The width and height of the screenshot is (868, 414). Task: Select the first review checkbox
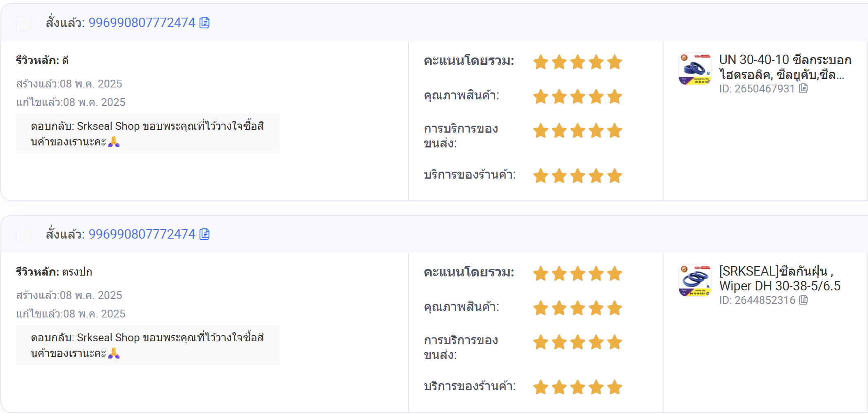(x=23, y=23)
